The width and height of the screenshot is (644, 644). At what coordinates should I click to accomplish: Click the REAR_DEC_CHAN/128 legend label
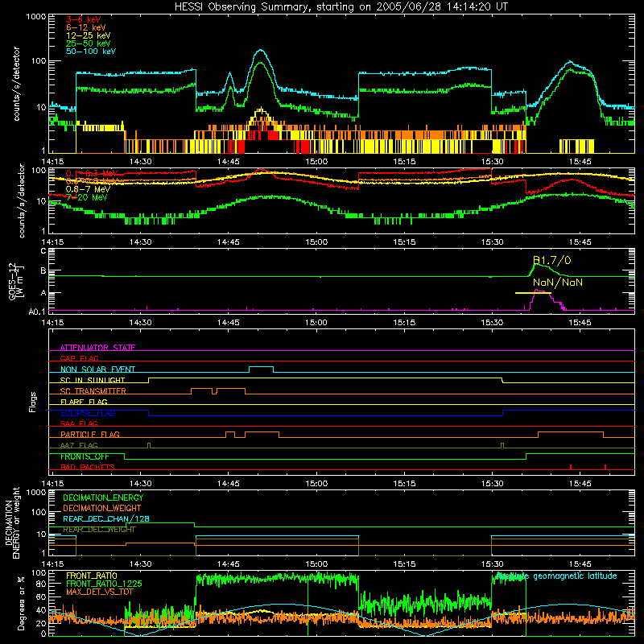click(106, 518)
